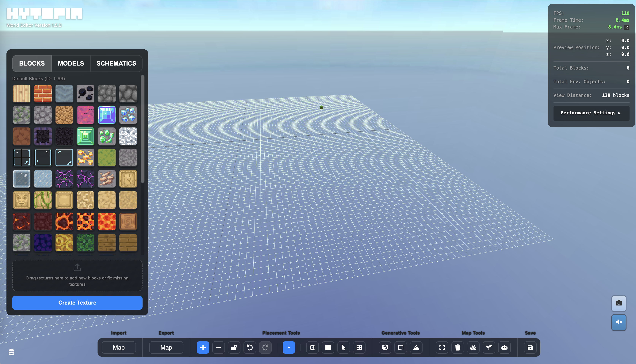This screenshot has height=364, width=636.
Task: Enable single block placement mode
Action: [x=289, y=347]
